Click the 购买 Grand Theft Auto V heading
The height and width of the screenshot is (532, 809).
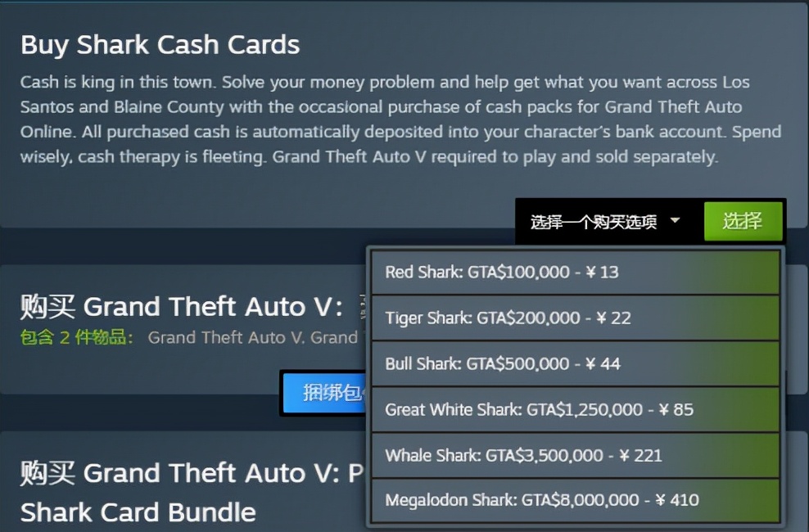click(182, 307)
